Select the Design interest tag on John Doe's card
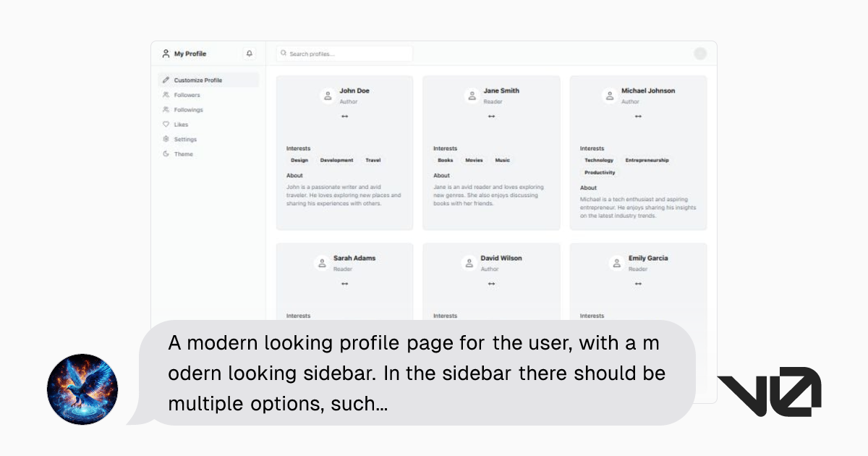 click(x=299, y=160)
